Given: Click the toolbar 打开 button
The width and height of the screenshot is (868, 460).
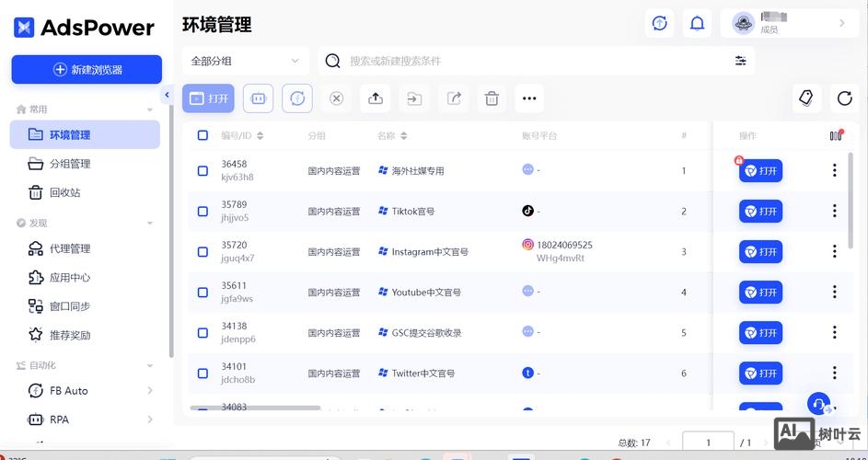Looking at the screenshot, I should 208,98.
